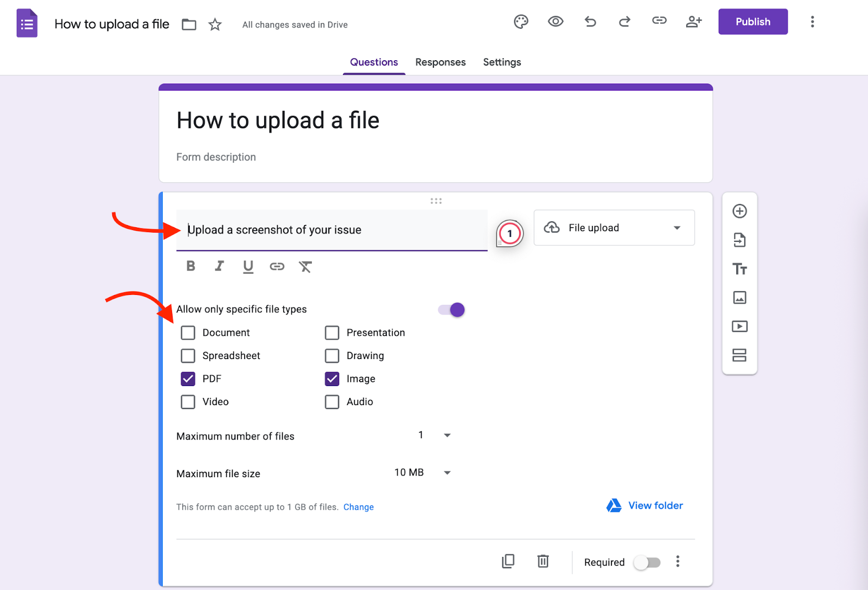Uncheck the PDF file type checkbox
This screenshot has width=868, height=590.
point(188,379)
